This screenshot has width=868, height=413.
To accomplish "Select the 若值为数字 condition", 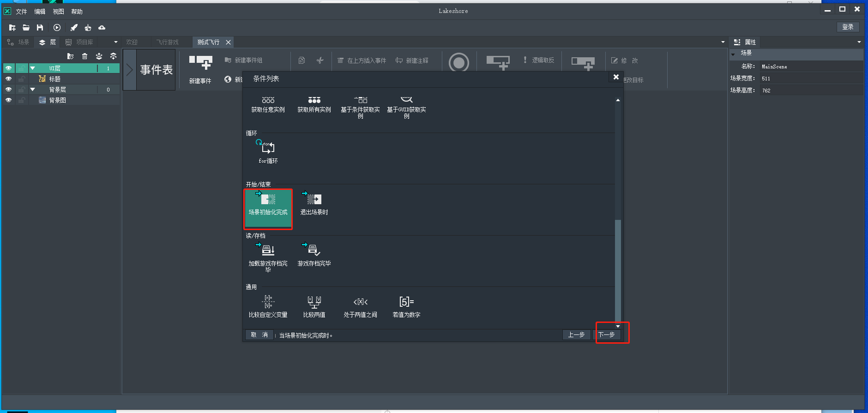I will (x=407, y=306).
